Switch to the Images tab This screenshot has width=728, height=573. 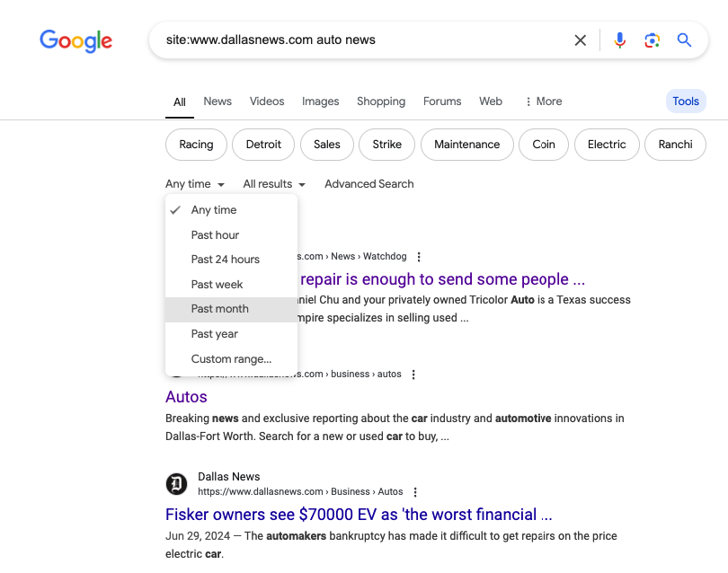[x=321, y=101]
